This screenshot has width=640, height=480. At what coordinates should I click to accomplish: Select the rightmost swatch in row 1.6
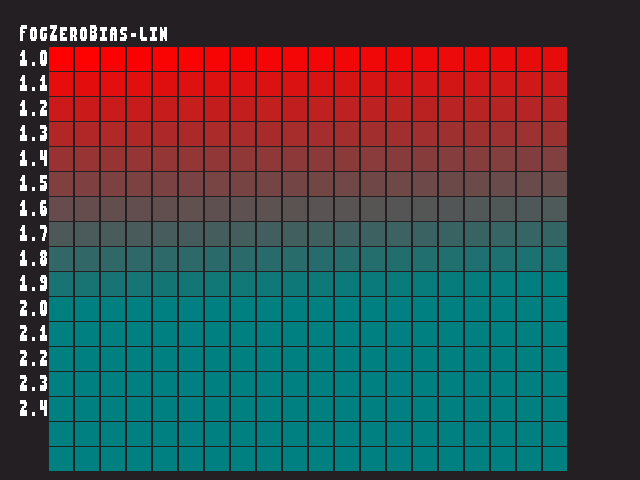click(555, 209)
